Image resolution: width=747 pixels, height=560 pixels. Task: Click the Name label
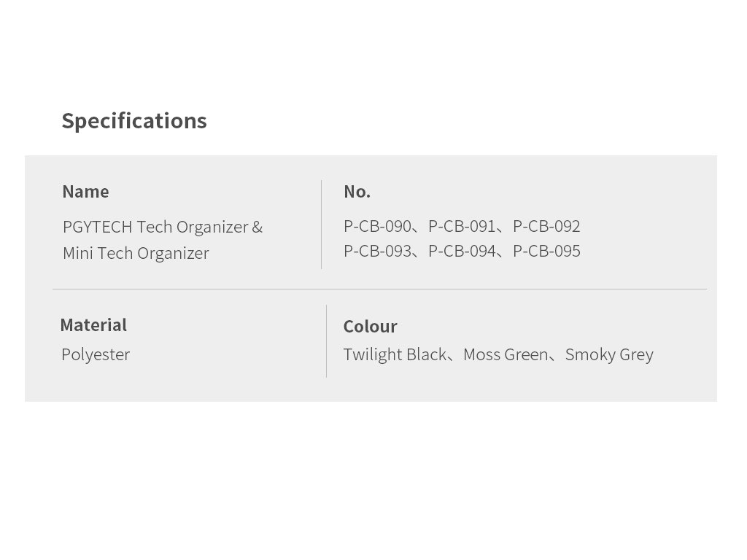pos(85,192)
